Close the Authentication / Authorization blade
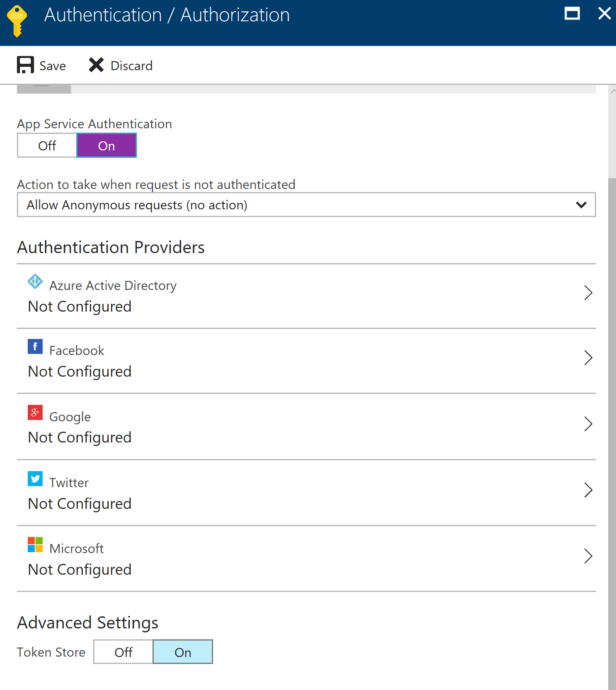The height and width of the screenshot is (690, 616). tap(604, 13)
